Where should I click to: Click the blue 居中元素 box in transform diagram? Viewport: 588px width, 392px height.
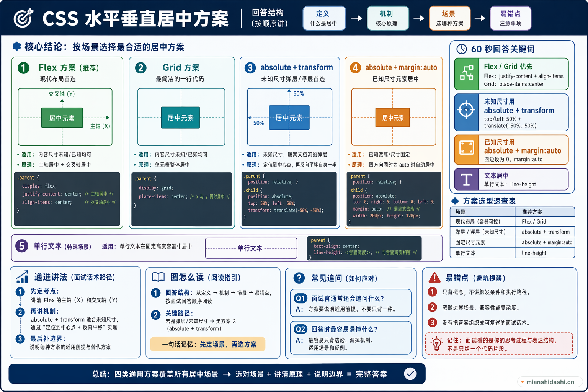coord(289,118)
